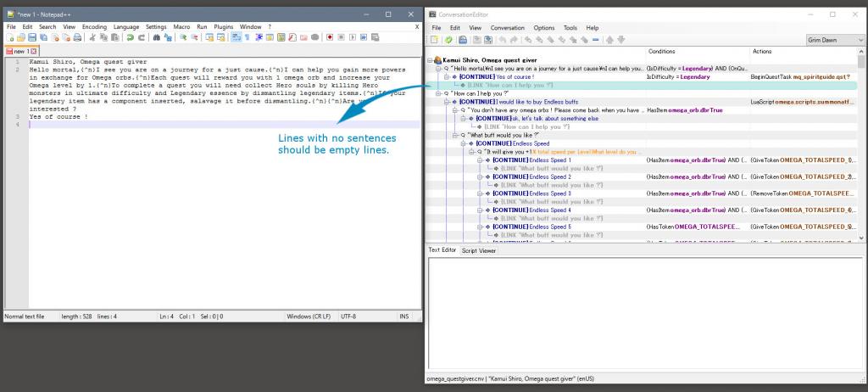This screenshot has height=392, width=868.
Task: Click the conversation tree vertical scrollbar
Action: pos(861,147)
